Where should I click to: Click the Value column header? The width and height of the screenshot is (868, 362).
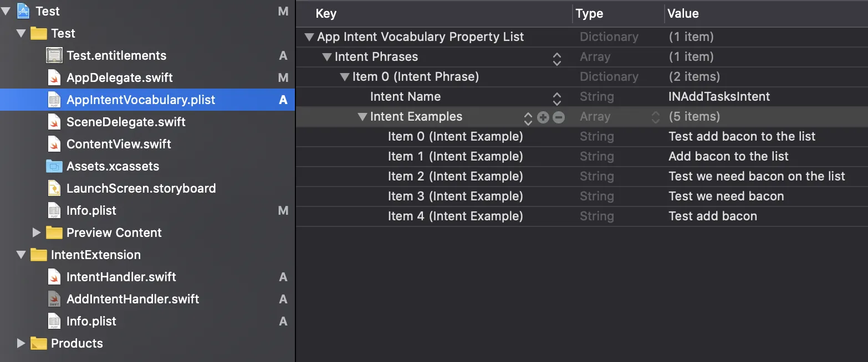(683, 13)
